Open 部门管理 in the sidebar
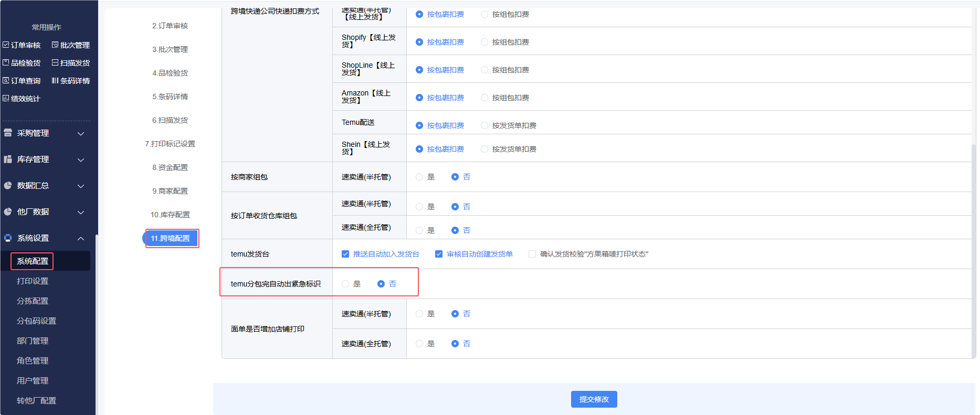 [33, 341]
